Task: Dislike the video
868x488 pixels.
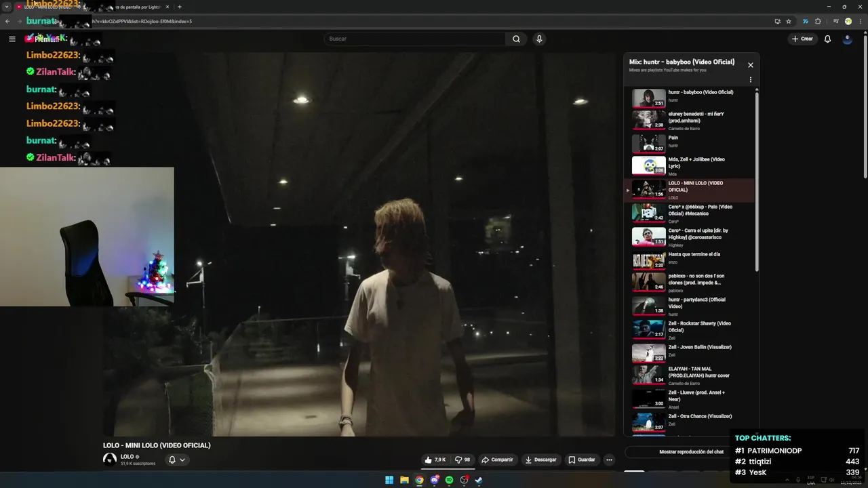Action: (x=462, y=460)
